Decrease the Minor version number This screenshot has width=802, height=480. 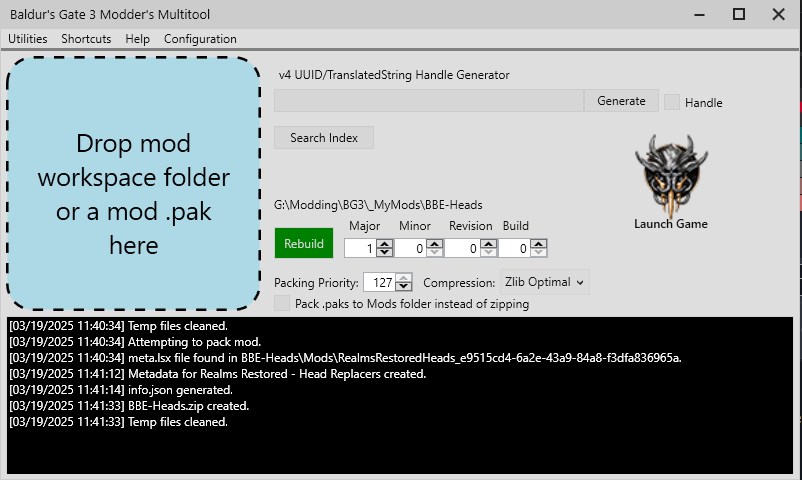coord(435,252)
